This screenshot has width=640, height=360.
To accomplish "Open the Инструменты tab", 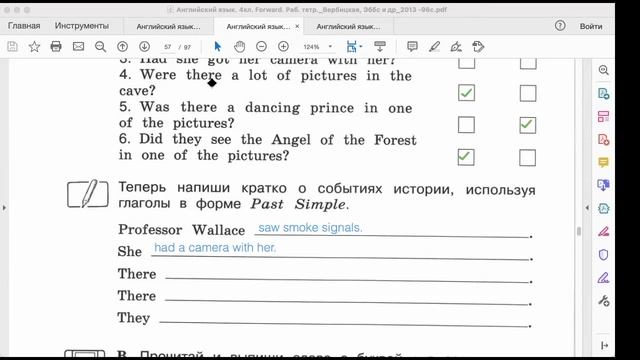I will click(82, 26).
